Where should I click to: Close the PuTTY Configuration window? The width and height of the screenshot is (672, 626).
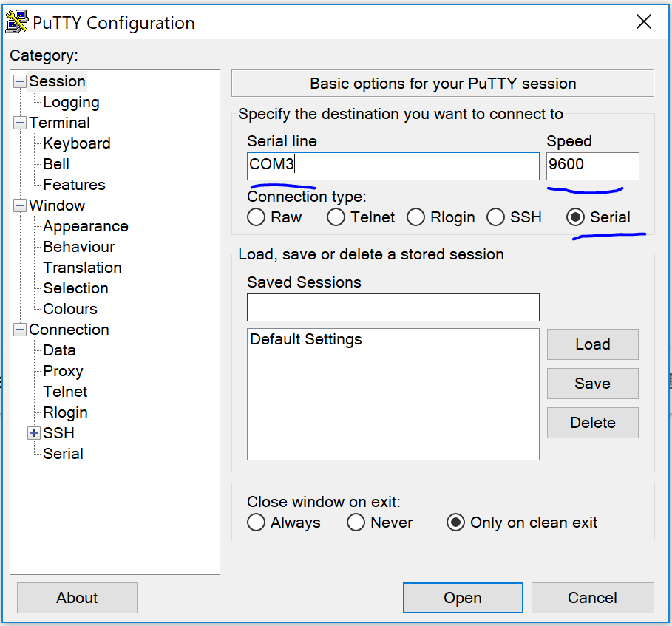(644, 22)
